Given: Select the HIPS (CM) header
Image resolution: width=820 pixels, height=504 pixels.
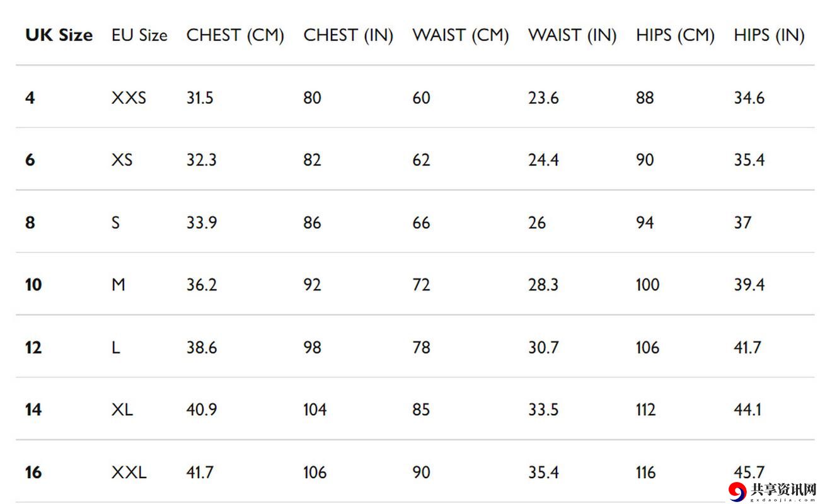Looking at the screenshot, I should (x=675, y=36).
